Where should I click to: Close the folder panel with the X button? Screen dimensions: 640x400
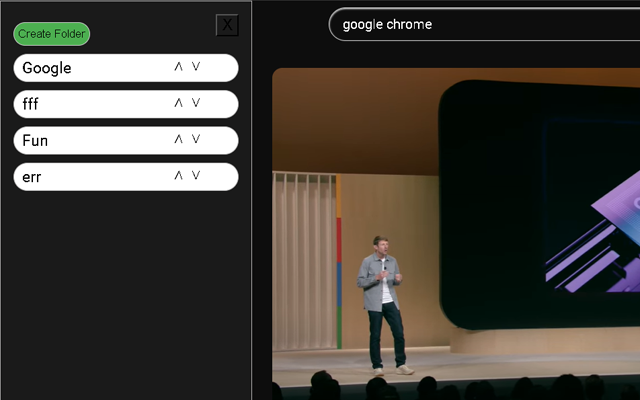click(x=227, y=25)
